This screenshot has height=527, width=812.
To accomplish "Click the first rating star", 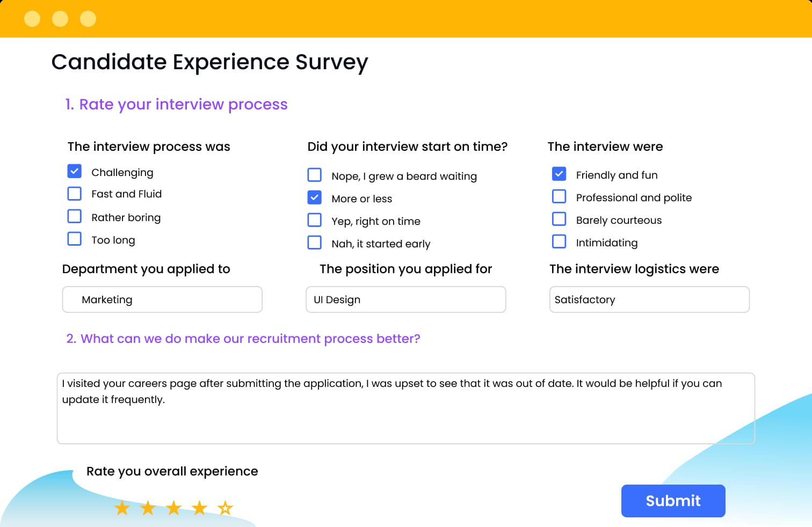I will tap(122, 508).
